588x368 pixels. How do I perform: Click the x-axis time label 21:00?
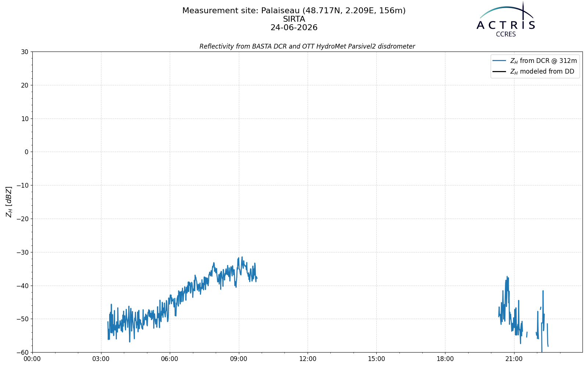pos(514,359)
